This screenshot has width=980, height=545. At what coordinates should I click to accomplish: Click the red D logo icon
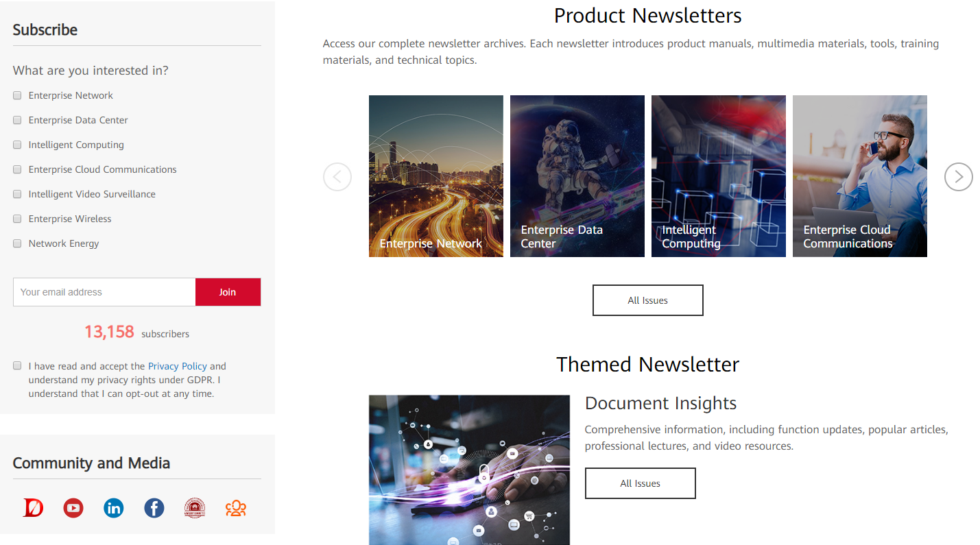(33, 508)
